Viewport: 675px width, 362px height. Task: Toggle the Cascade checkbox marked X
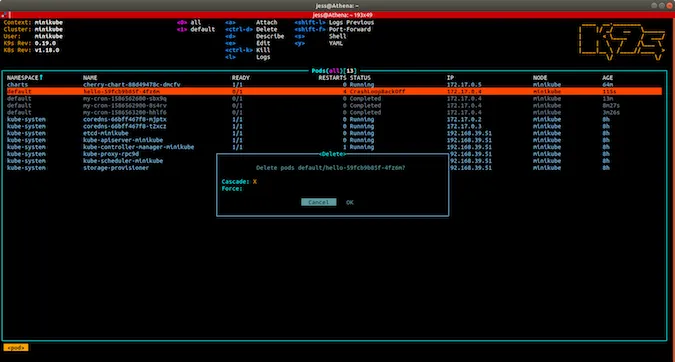point(254,182)
